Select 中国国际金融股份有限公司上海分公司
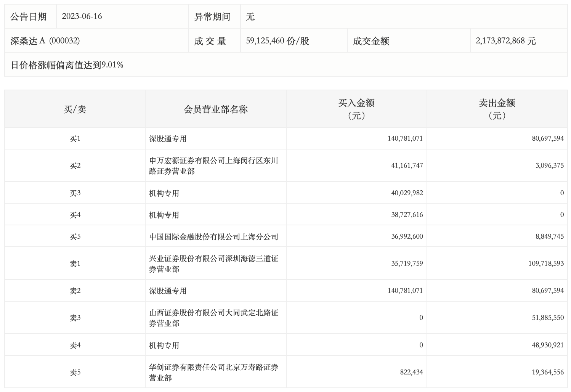This screenshot has height=392, width=571. [213, 237]
